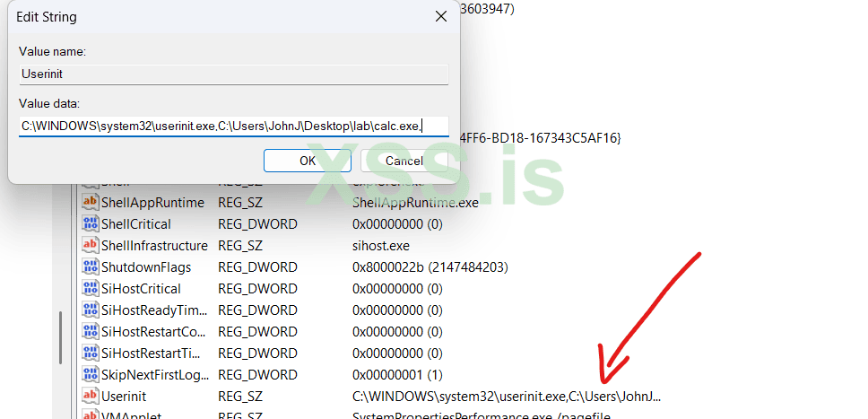Select the SkipNextFirstLog... entry name
The width and height of the screenshot is (868, 419).
[x=155, y=375]
